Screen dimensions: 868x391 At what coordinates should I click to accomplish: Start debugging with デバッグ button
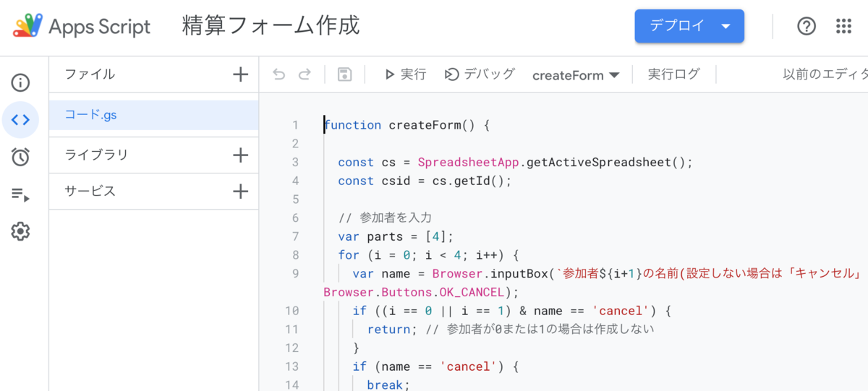point(480,74)
